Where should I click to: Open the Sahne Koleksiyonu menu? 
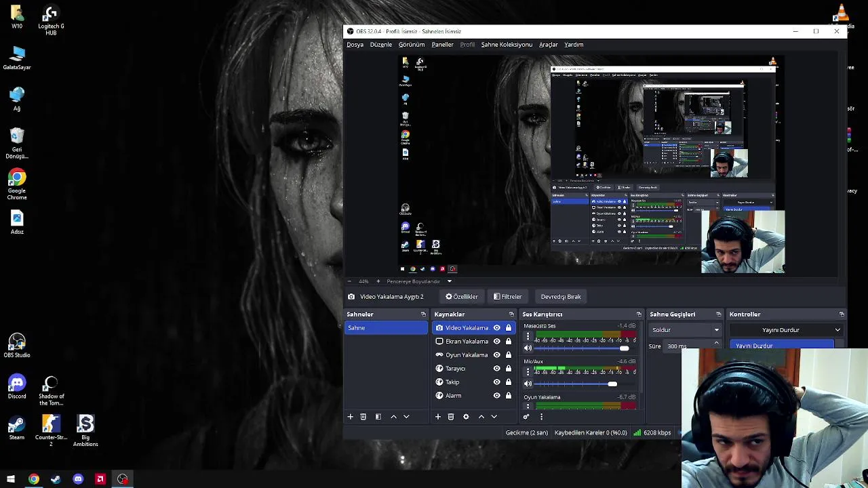coord(506,45)
